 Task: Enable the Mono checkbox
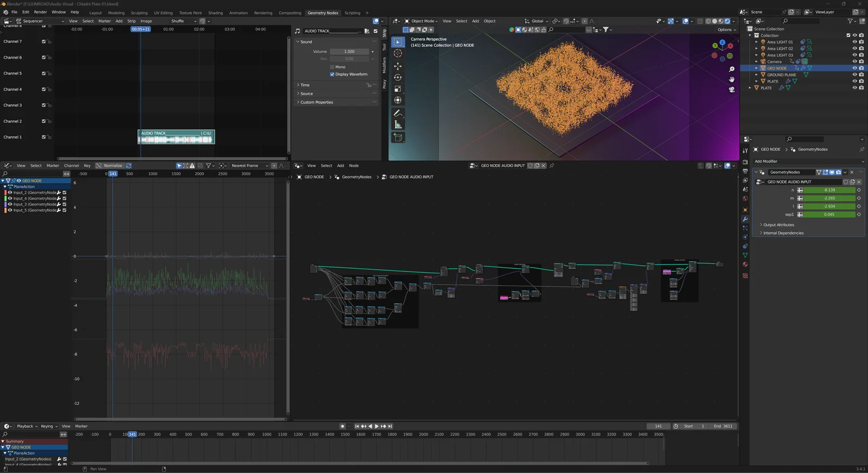[x=332, y=67]
